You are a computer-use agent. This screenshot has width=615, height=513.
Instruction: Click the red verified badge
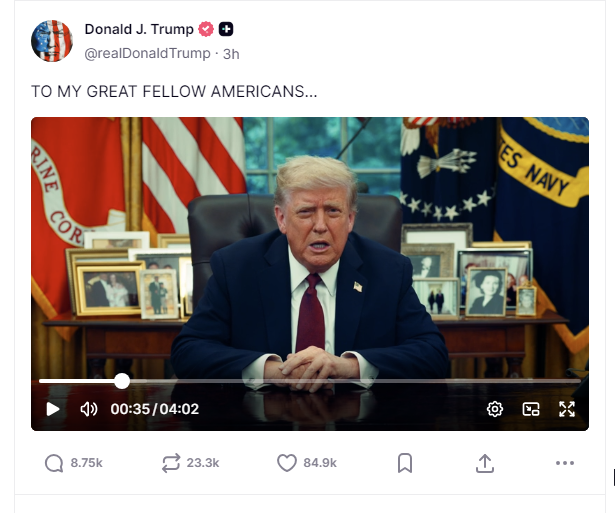(x=206, y=29)
